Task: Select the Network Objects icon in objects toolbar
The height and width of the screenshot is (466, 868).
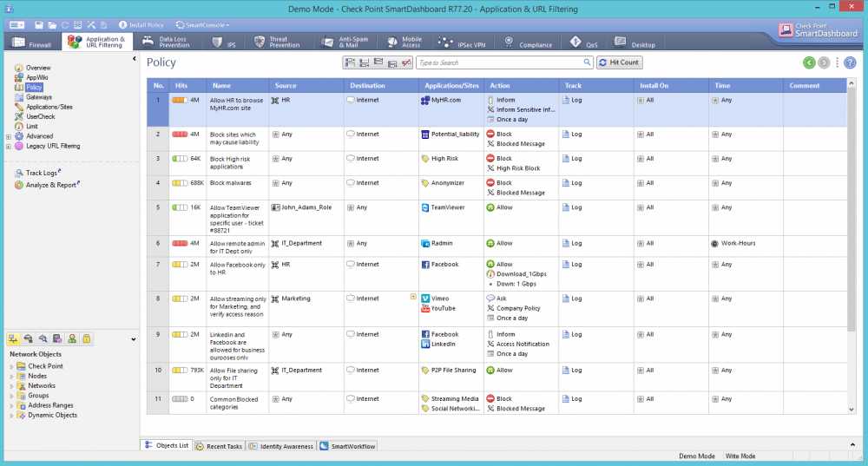Action: [x=13, y=338]
